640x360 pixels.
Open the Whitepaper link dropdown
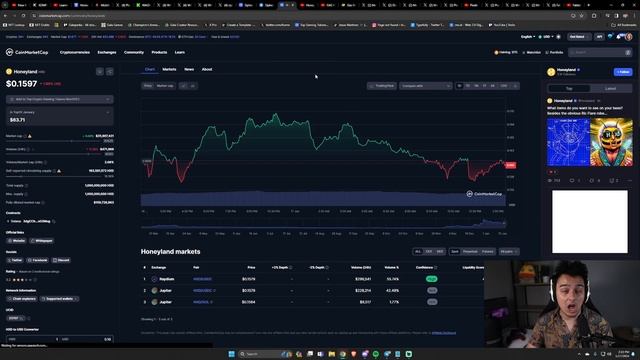point(42,241)
